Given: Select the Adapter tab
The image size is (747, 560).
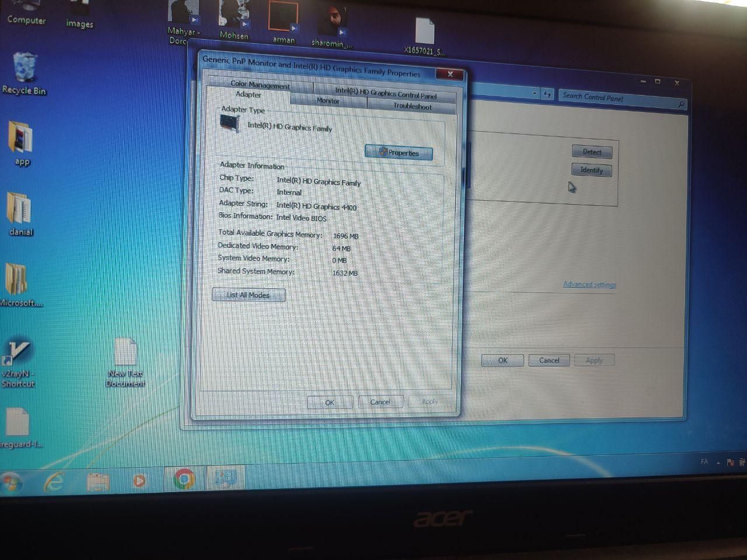Looking at the screenshot, I should pos(248,94).
